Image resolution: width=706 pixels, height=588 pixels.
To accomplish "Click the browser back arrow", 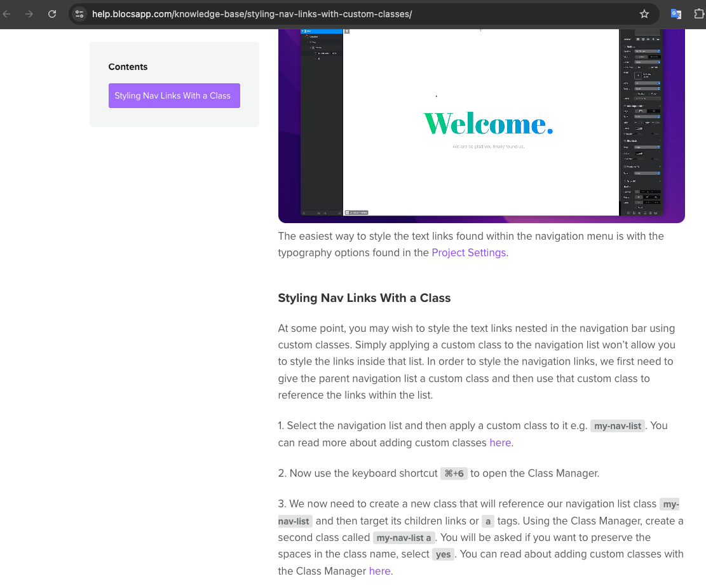I will pos(7,14).
